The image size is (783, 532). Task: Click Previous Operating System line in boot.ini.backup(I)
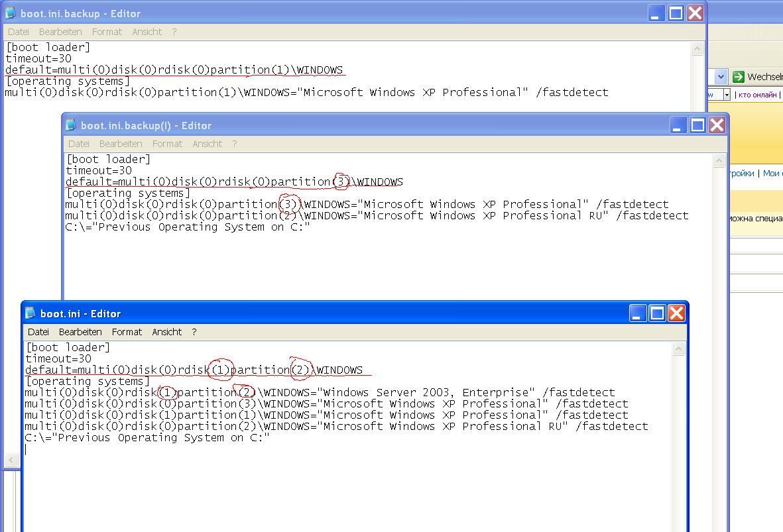pos(188,227)
